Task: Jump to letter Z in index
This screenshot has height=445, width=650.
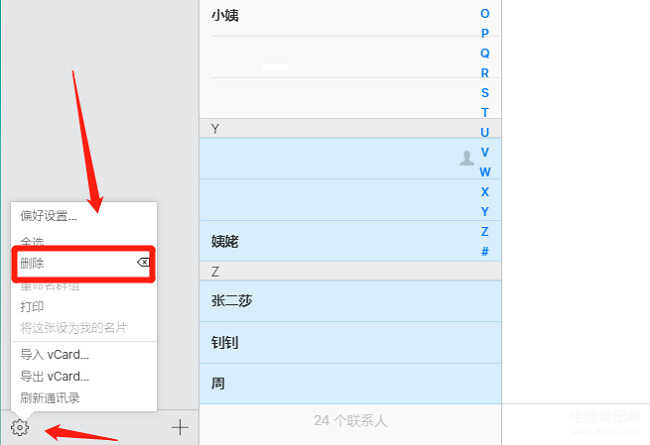Action: click(x=485, y=231)
